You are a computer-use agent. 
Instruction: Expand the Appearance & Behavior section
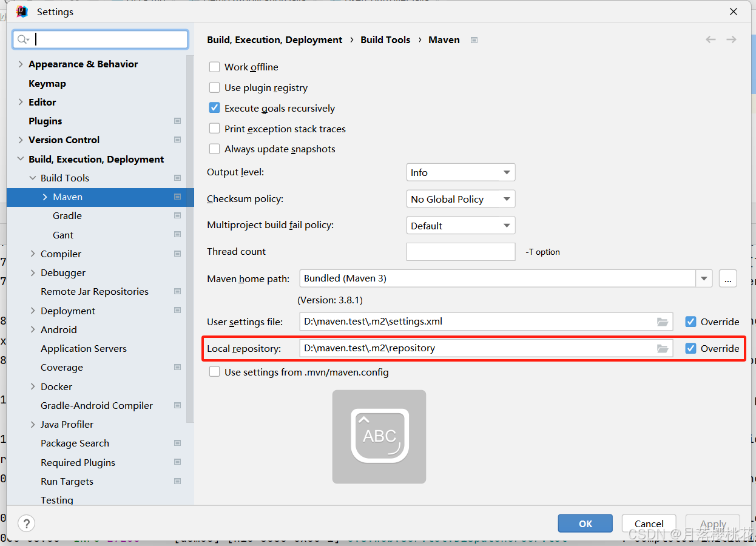click(21, 64)
